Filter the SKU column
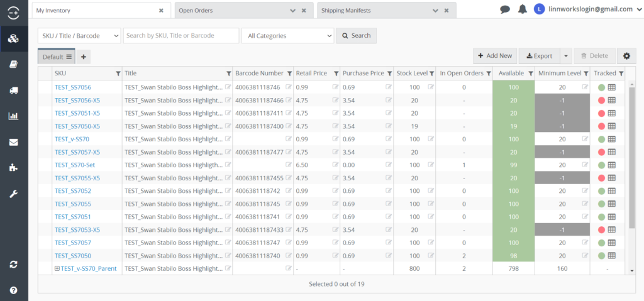 point(118,74)
